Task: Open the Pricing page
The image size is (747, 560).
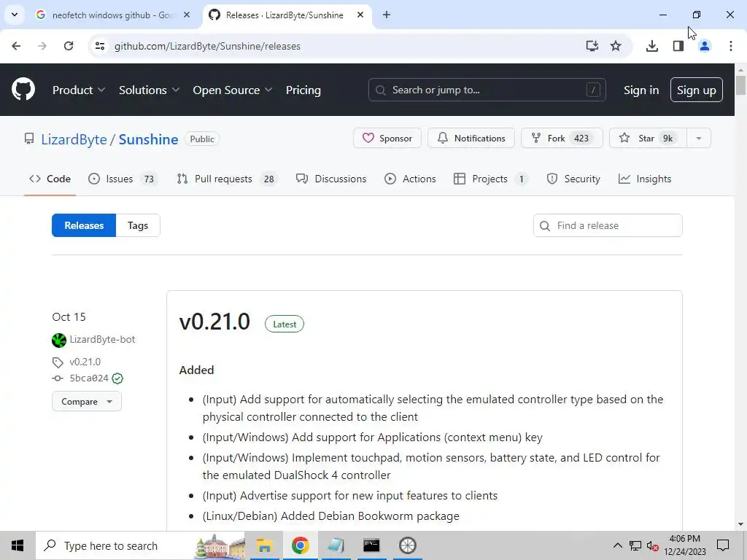Action: (x=303, y=90)
